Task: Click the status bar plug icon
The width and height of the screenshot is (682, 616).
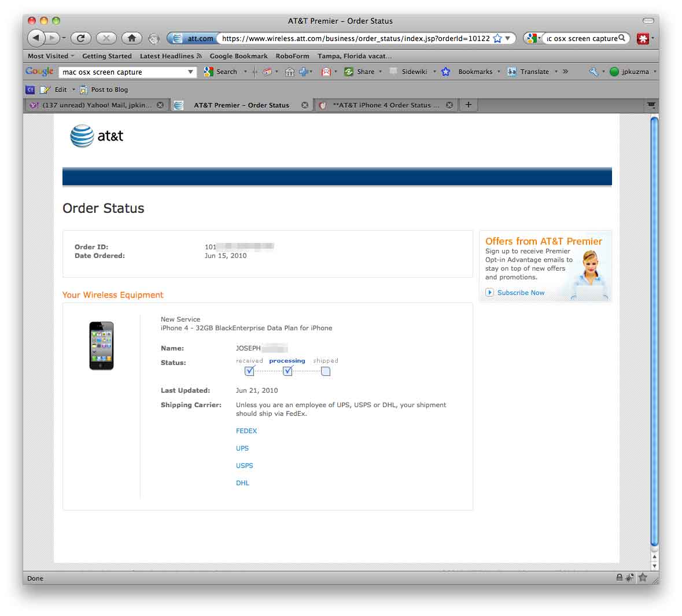Action: coord(629,578)
